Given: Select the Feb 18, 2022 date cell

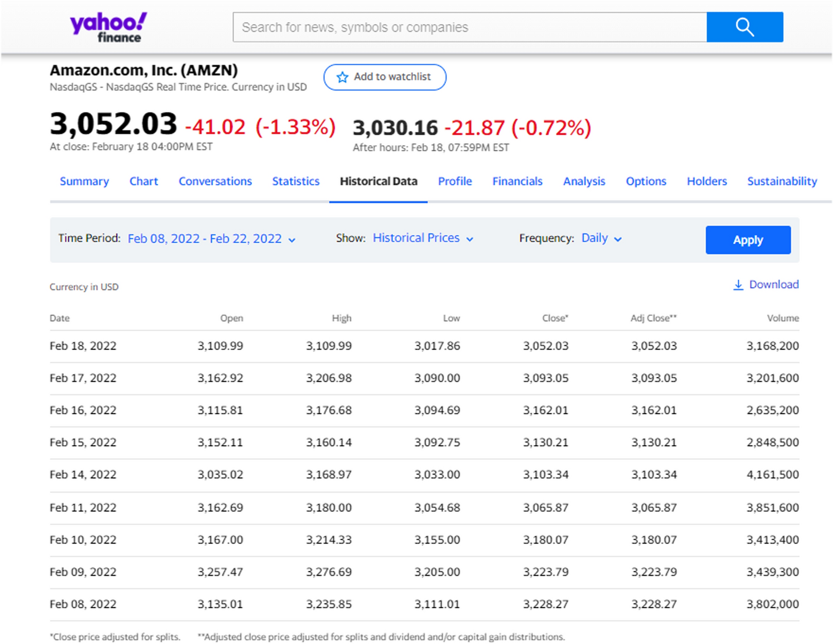Looking at the screenshot, I should [x=83, y=346].
